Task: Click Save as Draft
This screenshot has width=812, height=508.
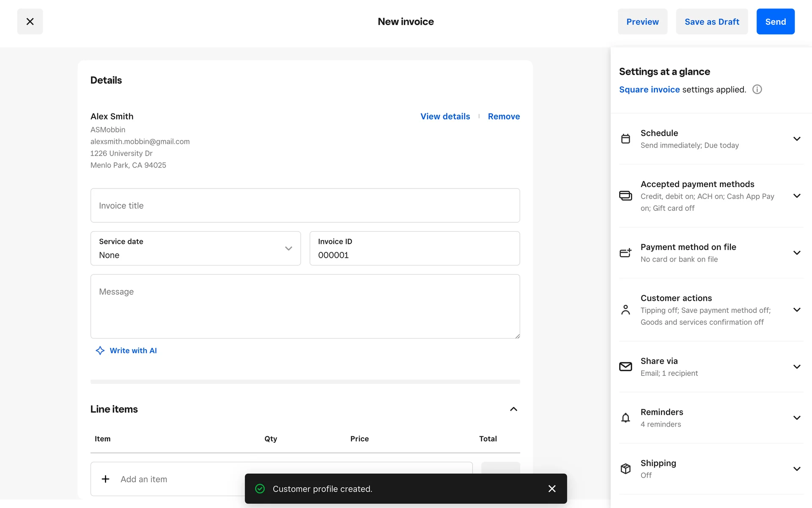Action: pyautogui.click(x=712, y=22)
